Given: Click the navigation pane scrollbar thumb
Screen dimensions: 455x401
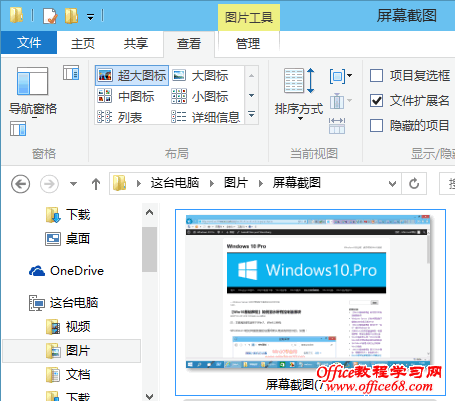Looking at the screenshot, I should coord(149,249).
